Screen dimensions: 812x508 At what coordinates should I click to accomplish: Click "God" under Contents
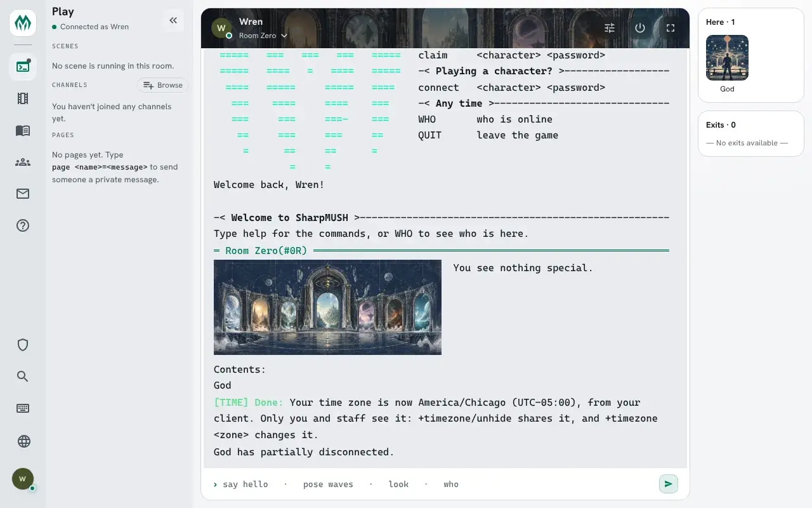(x=223, y=385)
